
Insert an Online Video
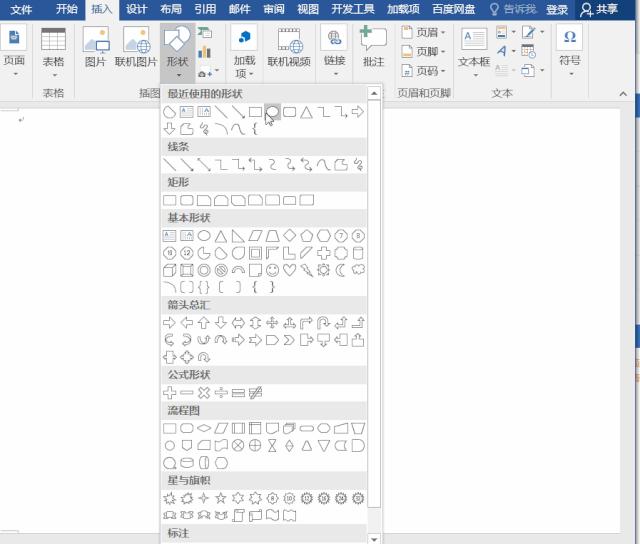click(x=289, y=46)
